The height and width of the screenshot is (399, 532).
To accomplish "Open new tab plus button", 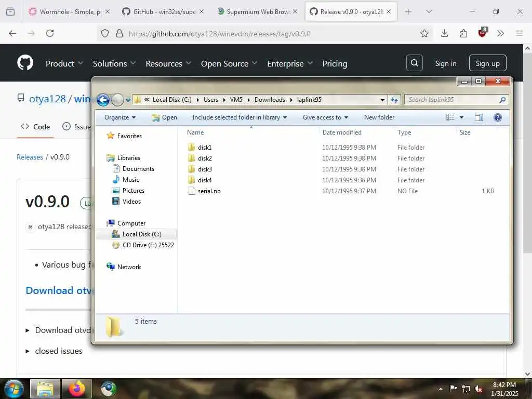I will (x=408, y=11).
